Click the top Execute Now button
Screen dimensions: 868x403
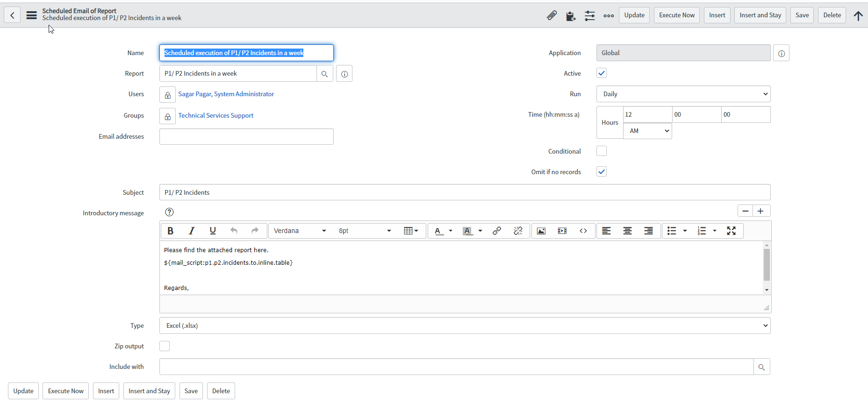click(x=677, y=15)
